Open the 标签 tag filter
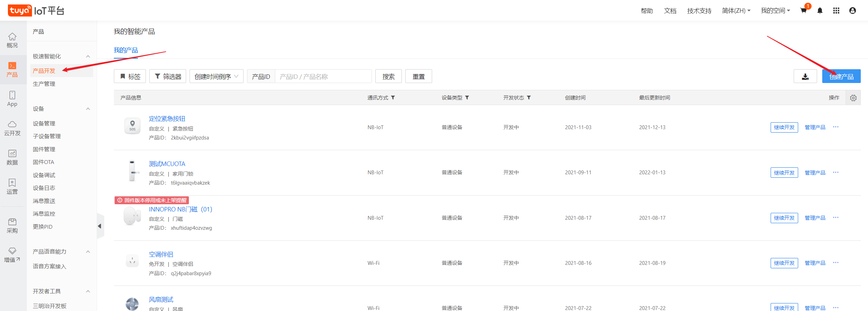Viewport: 868px width, 311px height. 130,76
